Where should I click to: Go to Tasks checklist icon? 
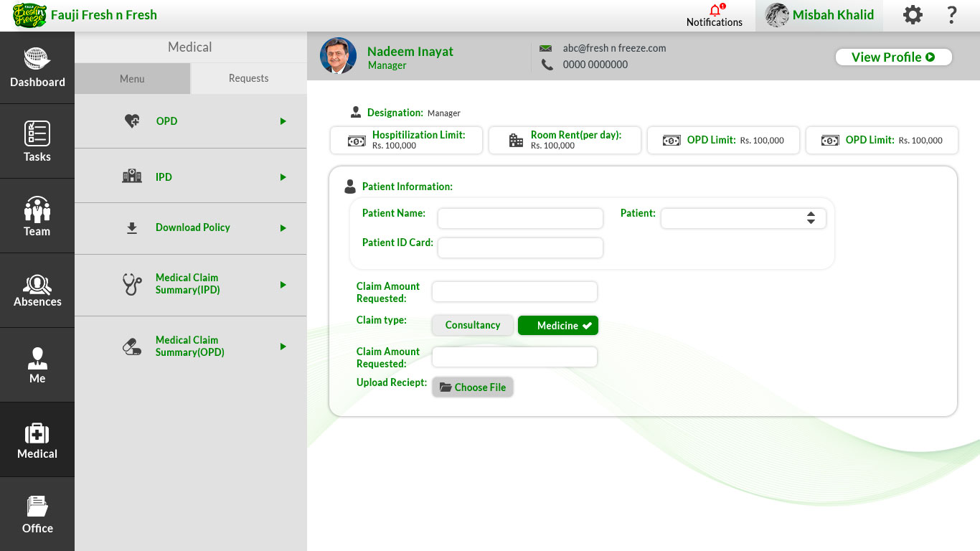tap(37, 133)
